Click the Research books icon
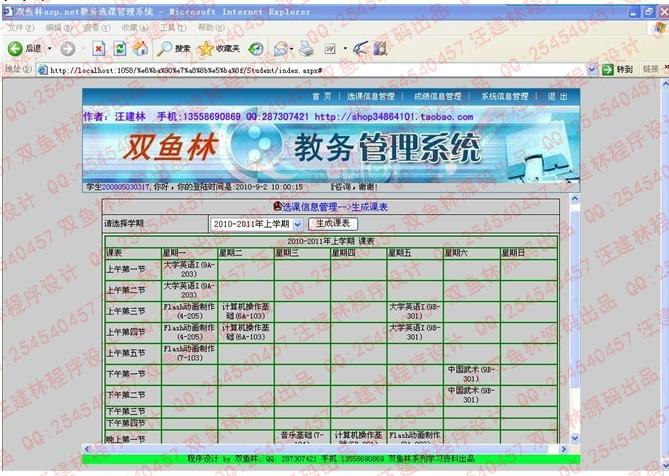The height and width of the screenshot is (476, 669). click(x=380, y=49)
